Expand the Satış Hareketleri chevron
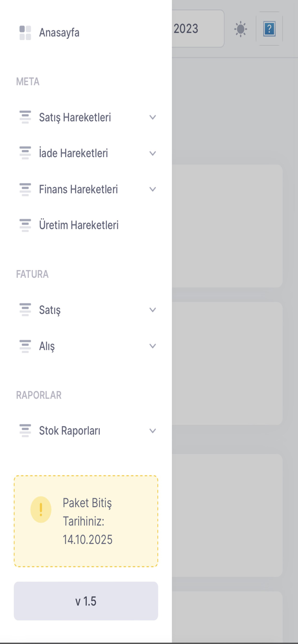Viewport: 298px width, 644px height. click(153, 118)
